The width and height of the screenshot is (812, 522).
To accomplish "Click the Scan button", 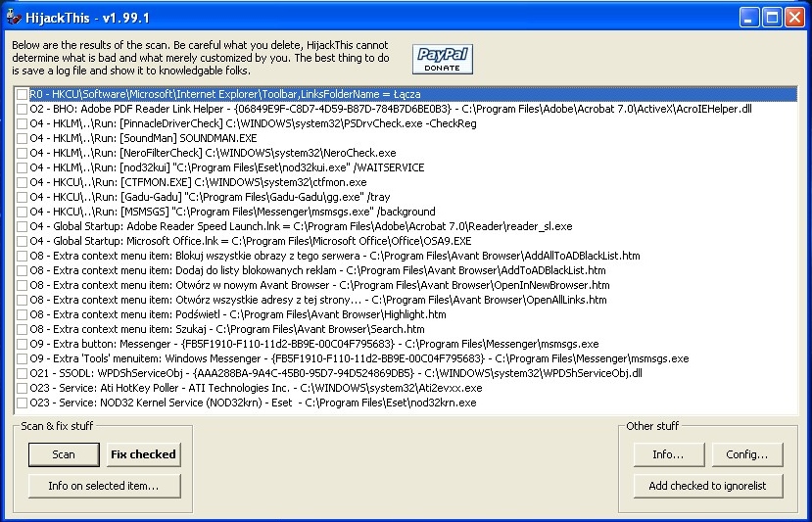I will pos(64,454).
